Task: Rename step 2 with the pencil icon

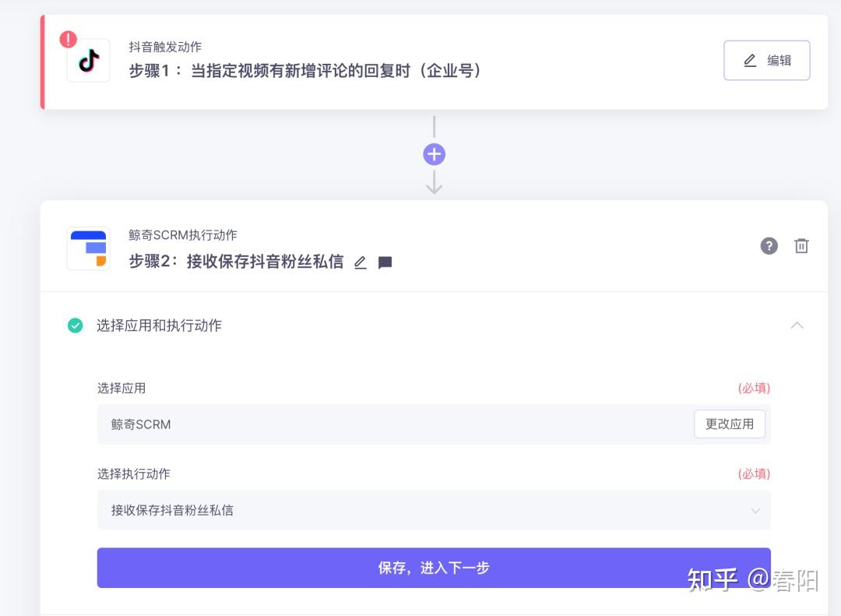Action: (361, 262)
